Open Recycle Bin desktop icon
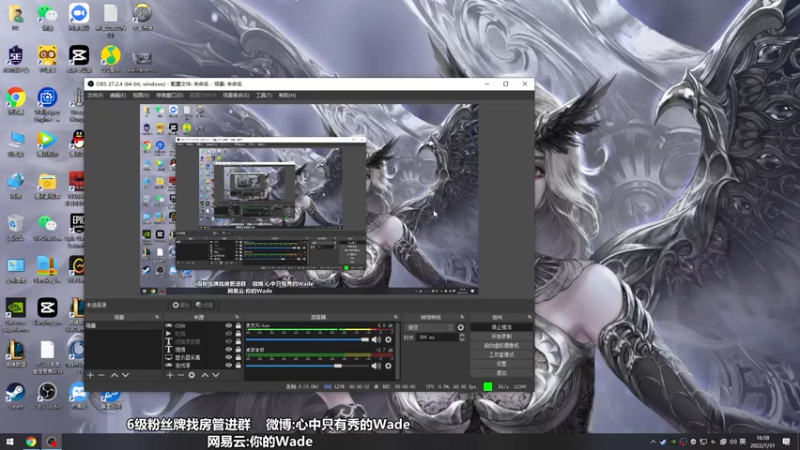 pyautogui.click(x=15, y=227)
